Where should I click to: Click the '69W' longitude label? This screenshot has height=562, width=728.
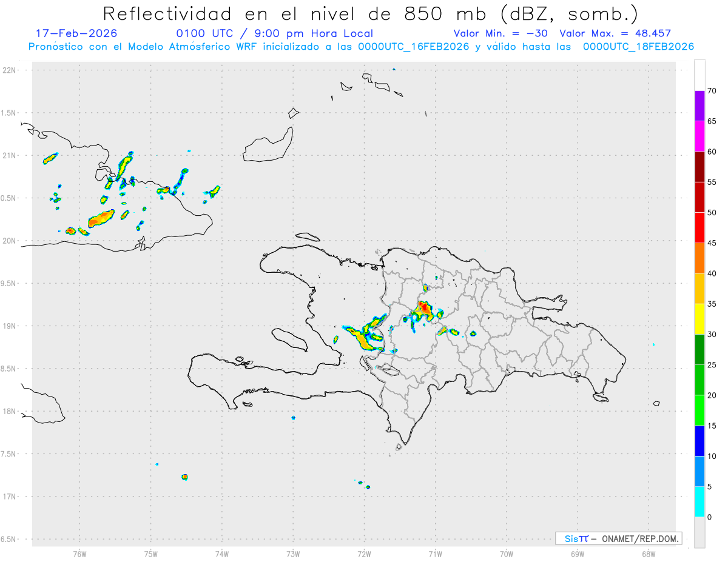click(578, 554)
